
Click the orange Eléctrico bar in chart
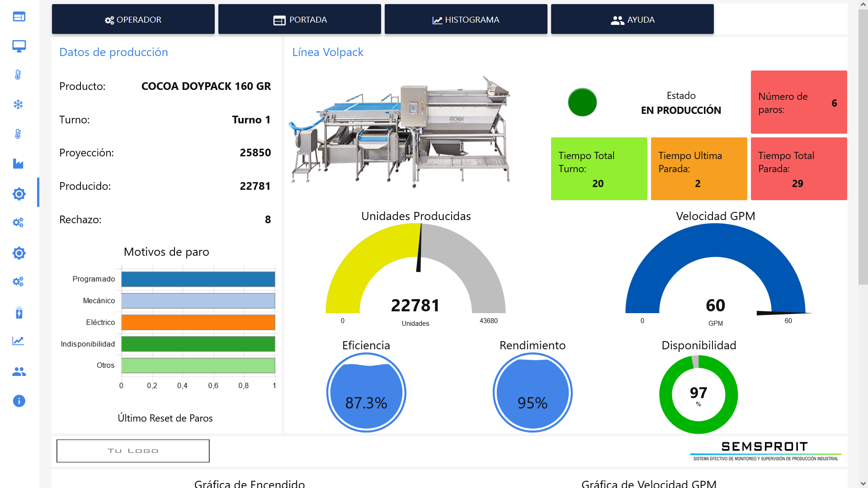198,322
